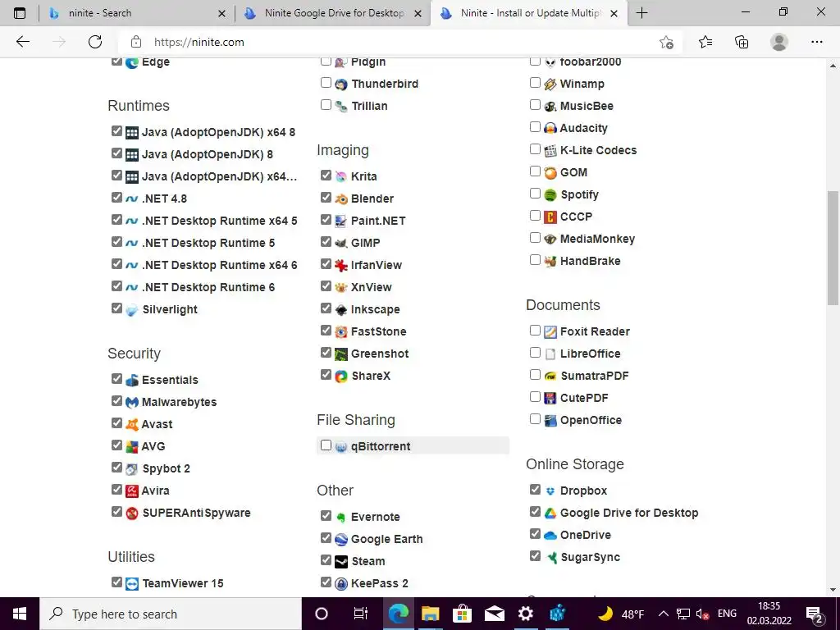Image resolution: width=840 pixels, height=630 pixels.
Task: Click the Evernote elephant icon
Action: 341,517
